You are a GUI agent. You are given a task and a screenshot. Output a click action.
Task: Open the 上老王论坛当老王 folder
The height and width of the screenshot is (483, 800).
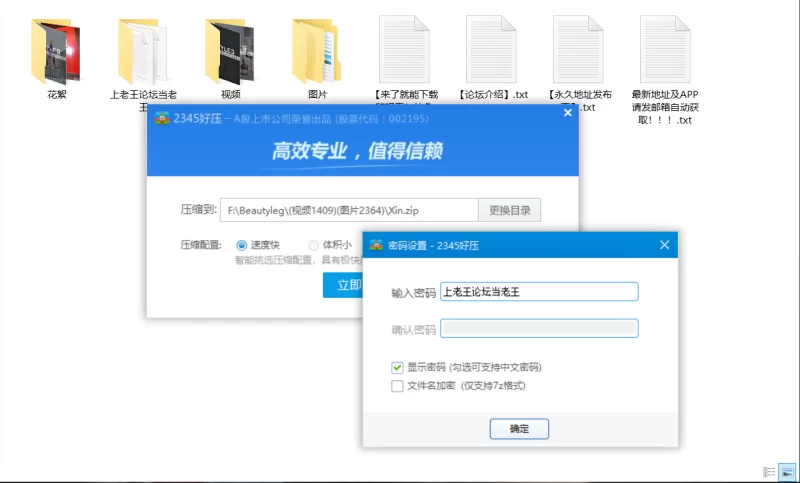click(142, 52)
